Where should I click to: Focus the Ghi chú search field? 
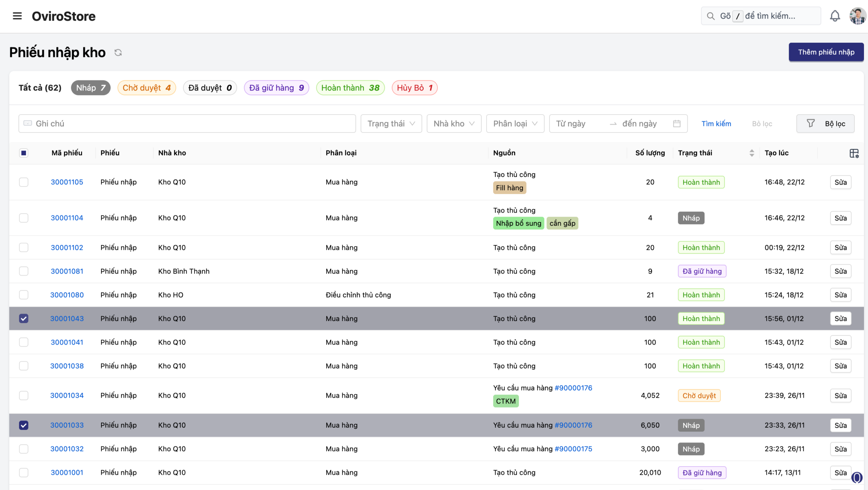click(x=187, y=123)
